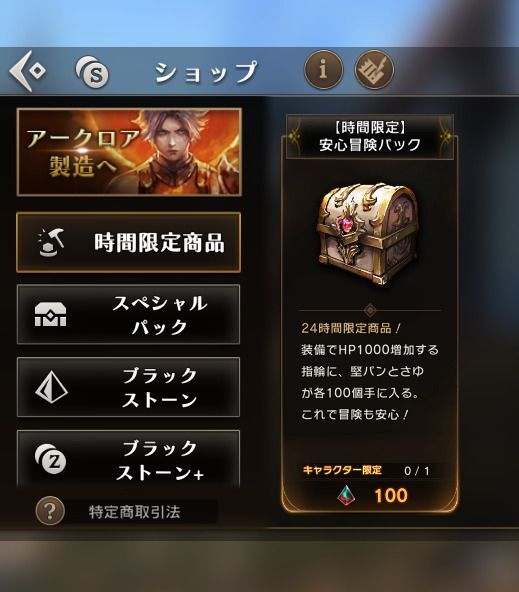Click the chest icon on スペシャルパック
The image size is (519, 592).
(x=50, y=315)
